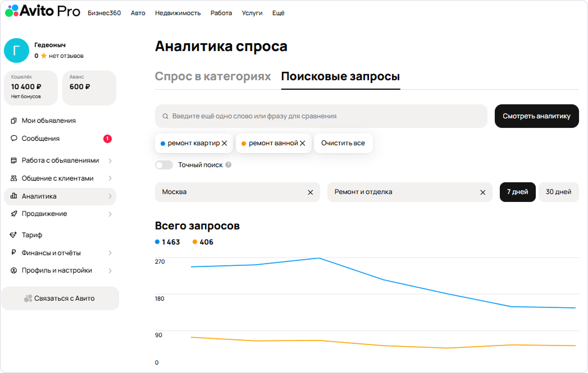Click the Avito Pro logo
Viewport: 588px width, 373px height.
42,12
